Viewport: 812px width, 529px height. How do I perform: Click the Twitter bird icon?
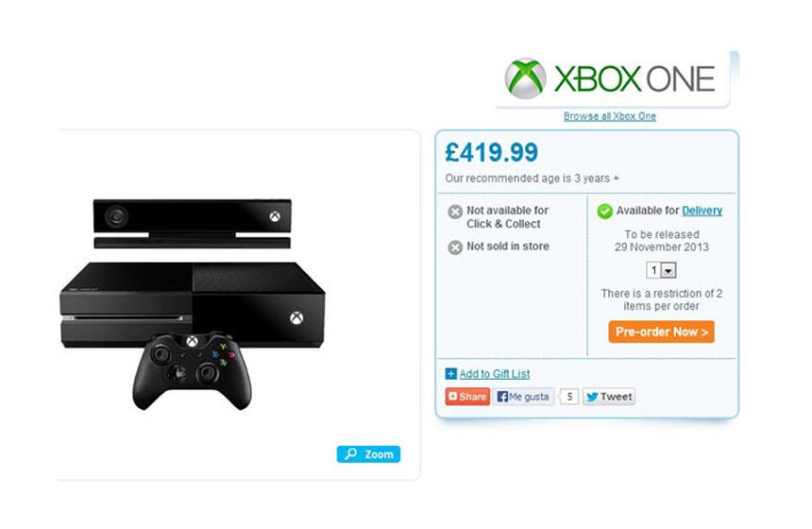[x=592, y=397]
